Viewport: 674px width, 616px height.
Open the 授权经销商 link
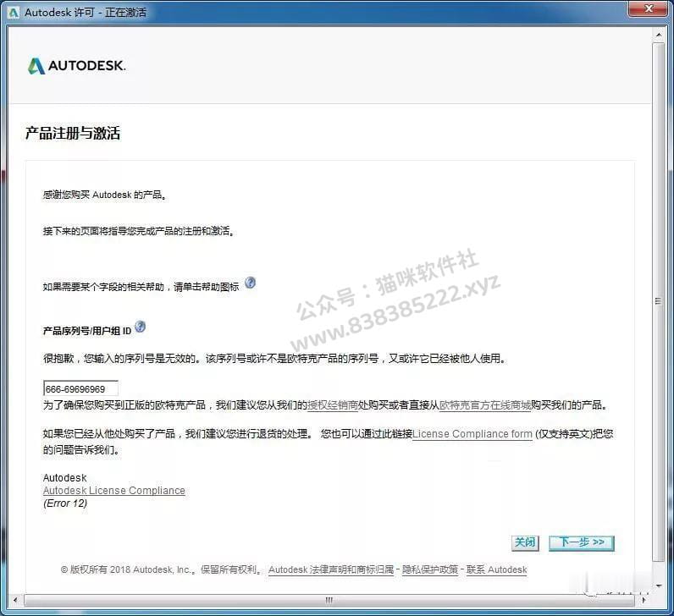coord(333,405)
